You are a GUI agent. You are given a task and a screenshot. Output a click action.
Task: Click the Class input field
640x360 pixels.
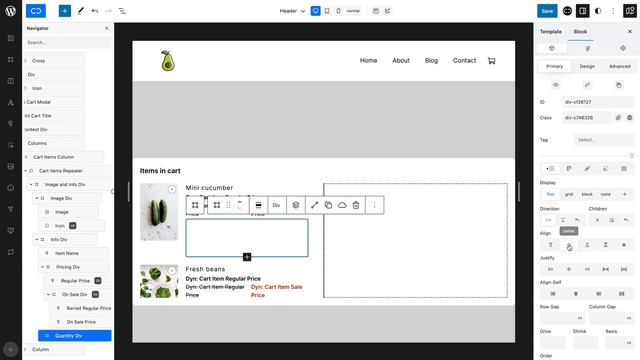click(x=586, y=118)
